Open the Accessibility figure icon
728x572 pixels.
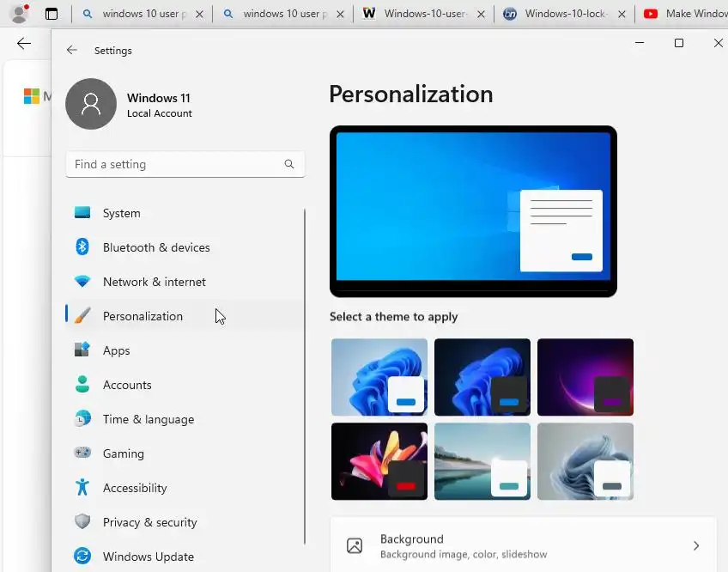pos(82,487)
